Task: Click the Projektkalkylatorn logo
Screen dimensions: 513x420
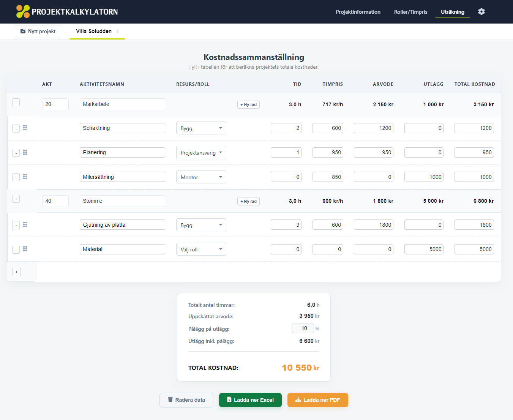Action: (x=67, y=12)
